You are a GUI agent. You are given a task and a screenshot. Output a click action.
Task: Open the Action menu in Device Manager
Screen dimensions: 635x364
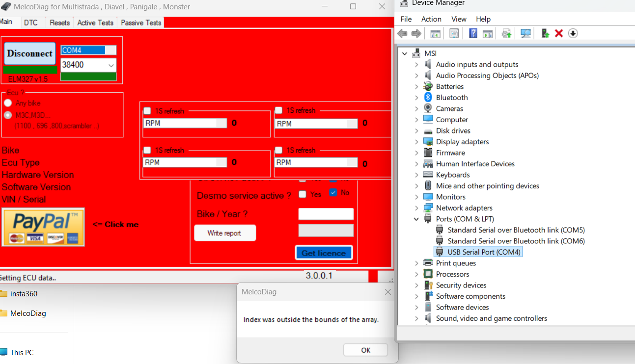pos(431,19)
